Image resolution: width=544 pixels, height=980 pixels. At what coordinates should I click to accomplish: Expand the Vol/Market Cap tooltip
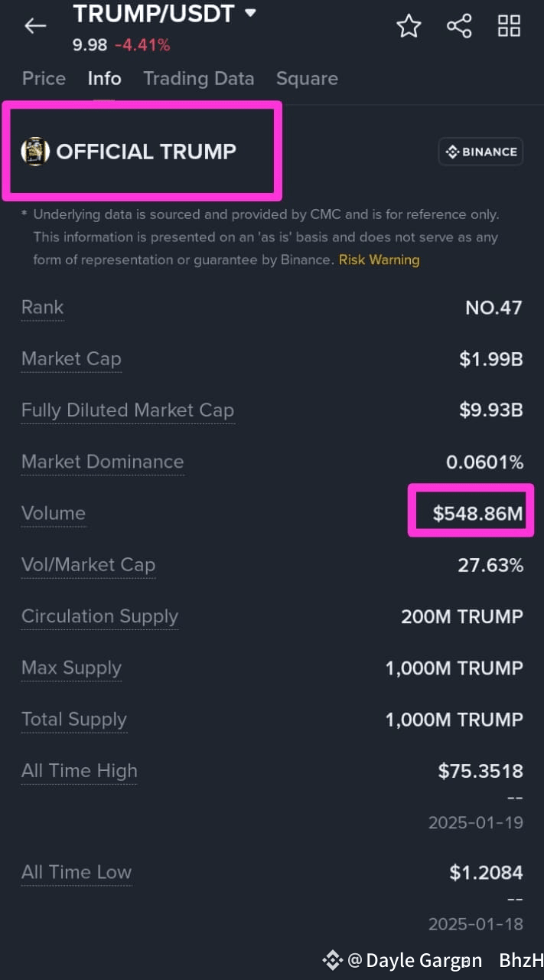coord(88,564)
